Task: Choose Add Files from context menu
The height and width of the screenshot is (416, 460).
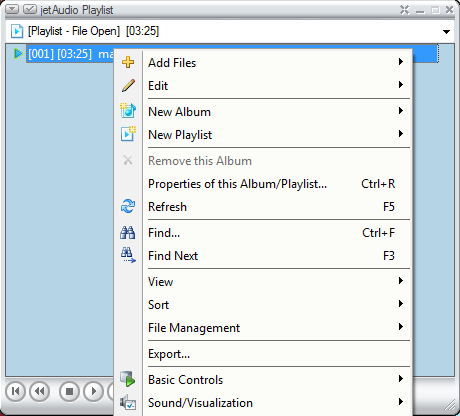Action: pos(263,63)
